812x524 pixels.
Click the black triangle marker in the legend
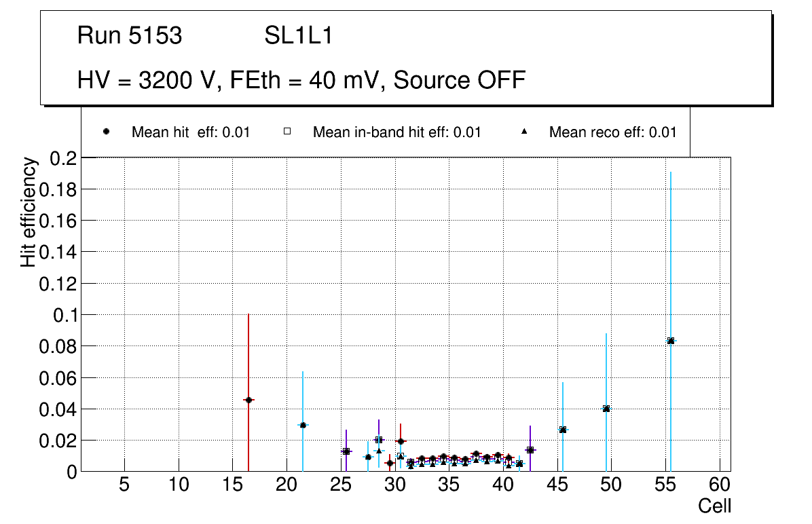coord(524,132)
